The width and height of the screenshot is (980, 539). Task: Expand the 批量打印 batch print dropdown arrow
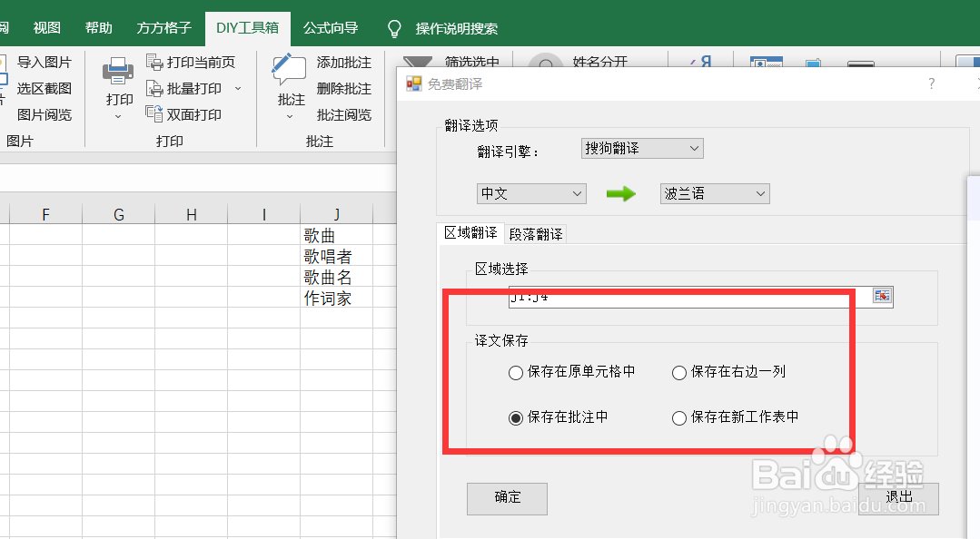click(238, 88)
